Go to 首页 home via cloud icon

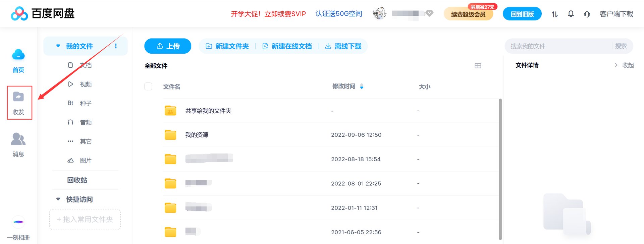click(x=18, y=60)
